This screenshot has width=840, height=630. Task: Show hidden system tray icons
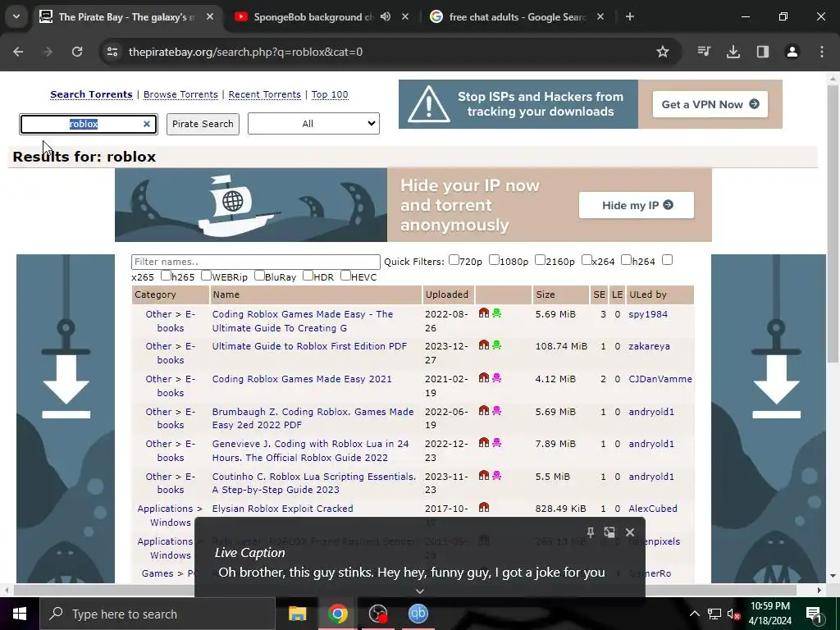694,614
